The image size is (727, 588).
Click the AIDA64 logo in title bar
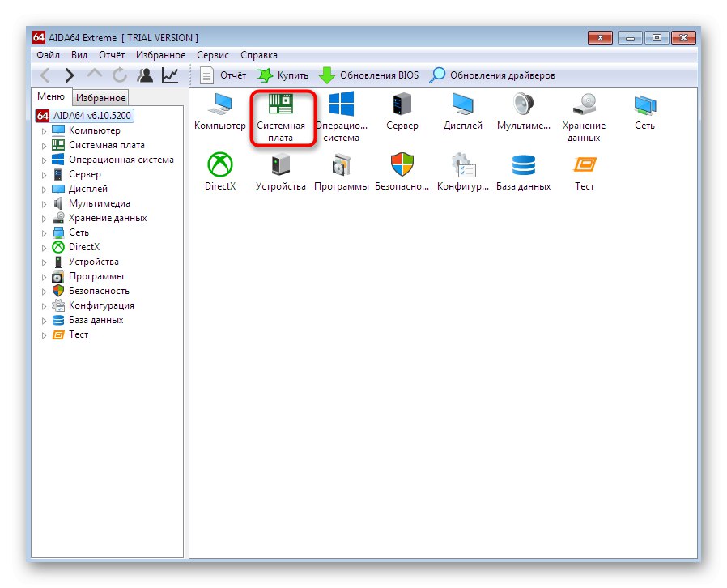point(39,37)
